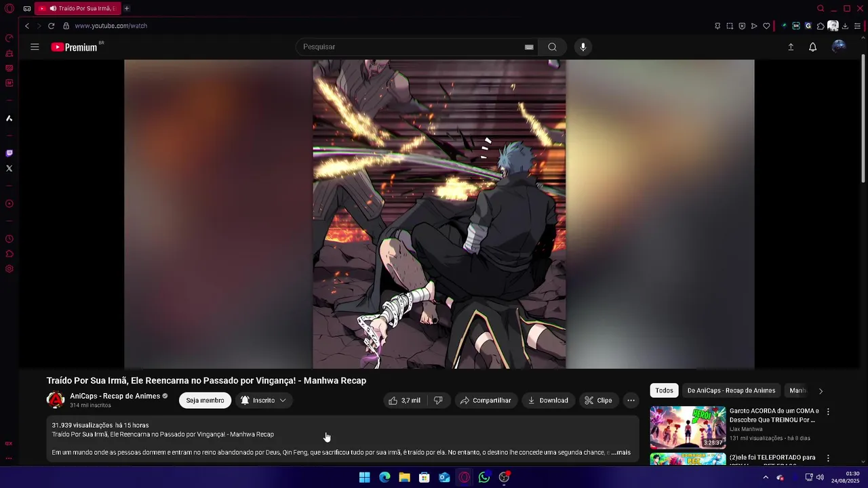868x488 pixels.
Task: Open WhatsApp from taskbar
Action: 484,477
